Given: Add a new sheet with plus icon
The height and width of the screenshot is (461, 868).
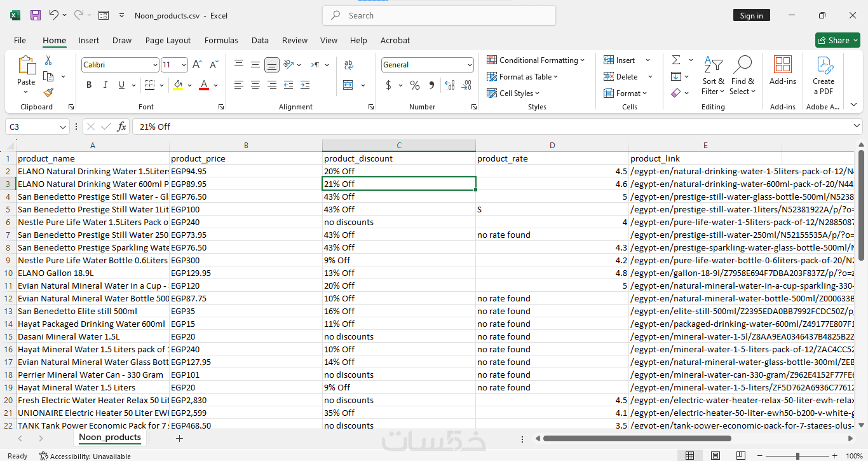Looking at the screenshot, I should point(179,438).
